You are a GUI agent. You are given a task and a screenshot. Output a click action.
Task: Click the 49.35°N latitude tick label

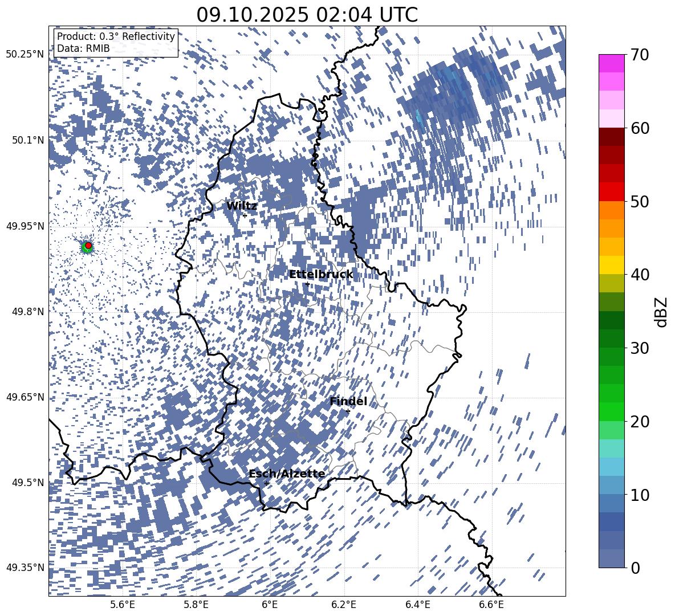point(25,568)
